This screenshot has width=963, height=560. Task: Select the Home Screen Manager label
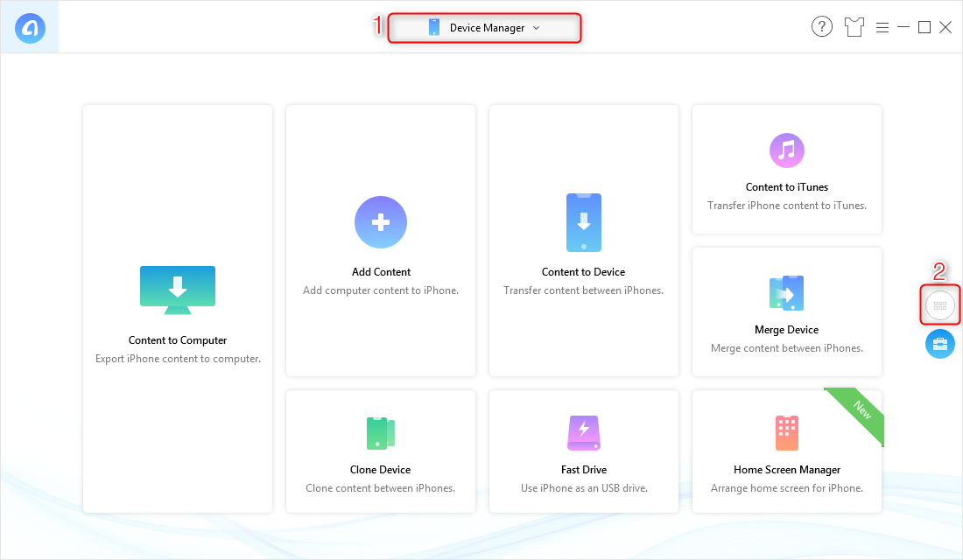tap(787, 470)
